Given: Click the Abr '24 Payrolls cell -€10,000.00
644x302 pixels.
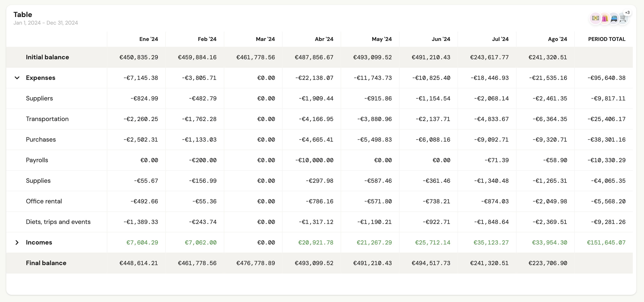Looking at the screenshot, I should (314, 160).
